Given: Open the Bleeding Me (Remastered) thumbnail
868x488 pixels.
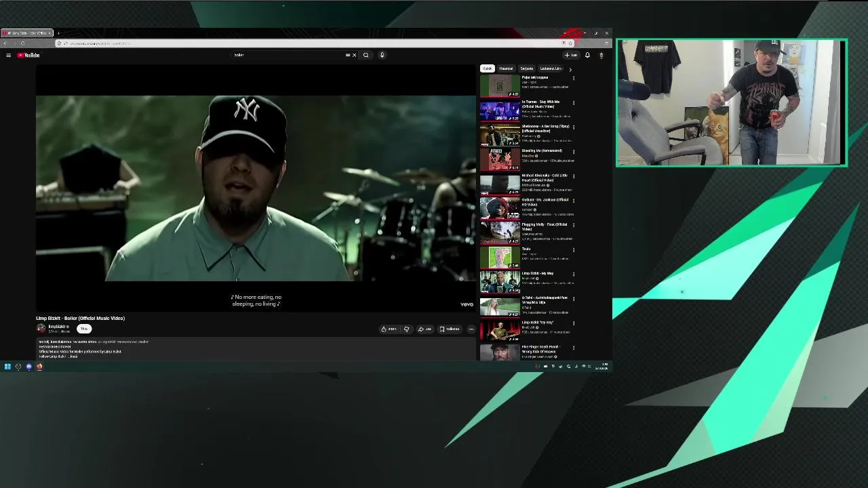Looking at the screenshot, I should click(x=500, y=159).
